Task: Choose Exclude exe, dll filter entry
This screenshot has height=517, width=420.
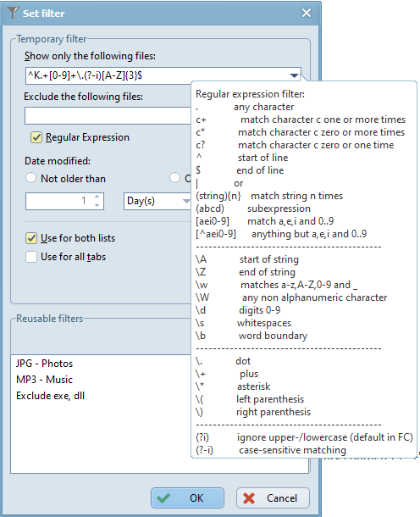Action: pyautogui.click(x=51, y=396)
